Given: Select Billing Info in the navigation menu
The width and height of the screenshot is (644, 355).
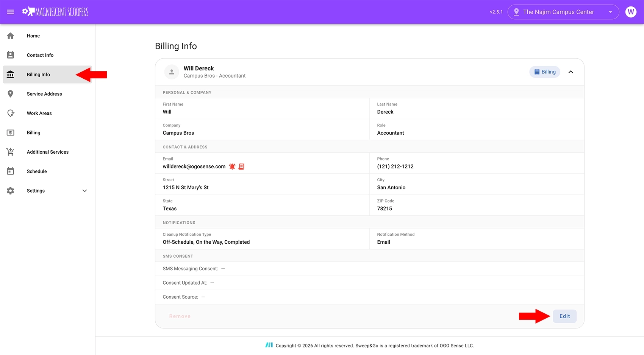Looking at the screenshot, I should click(38, 74).
